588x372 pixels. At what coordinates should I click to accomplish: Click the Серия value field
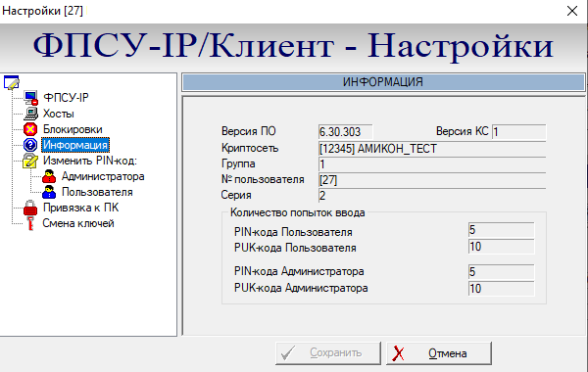point(432,196)
